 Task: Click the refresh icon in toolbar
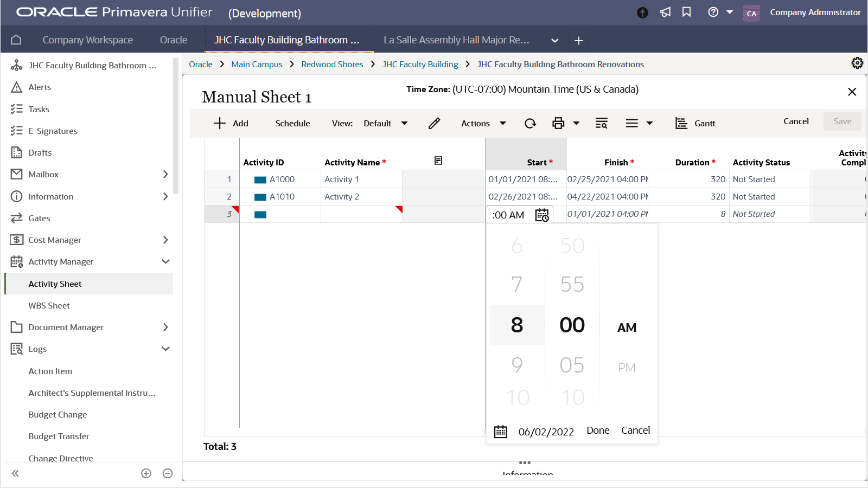coord(530,123)
